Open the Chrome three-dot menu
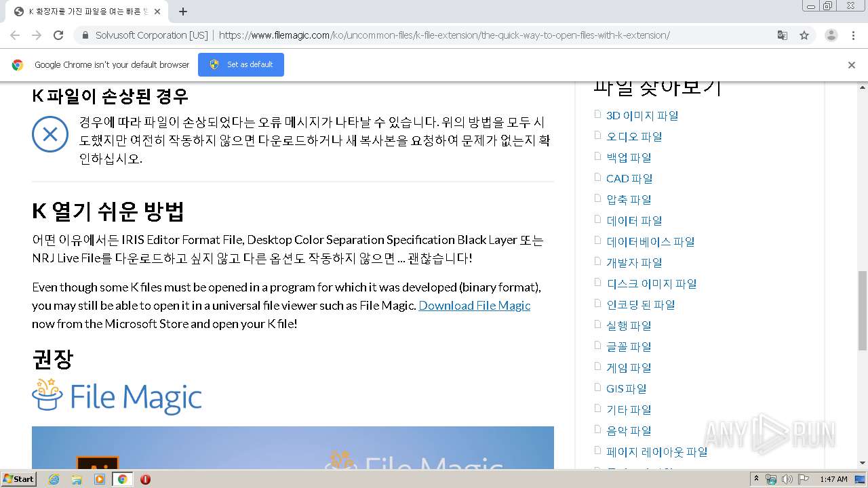Screen dimensions: 868x488 pos(853,35)
